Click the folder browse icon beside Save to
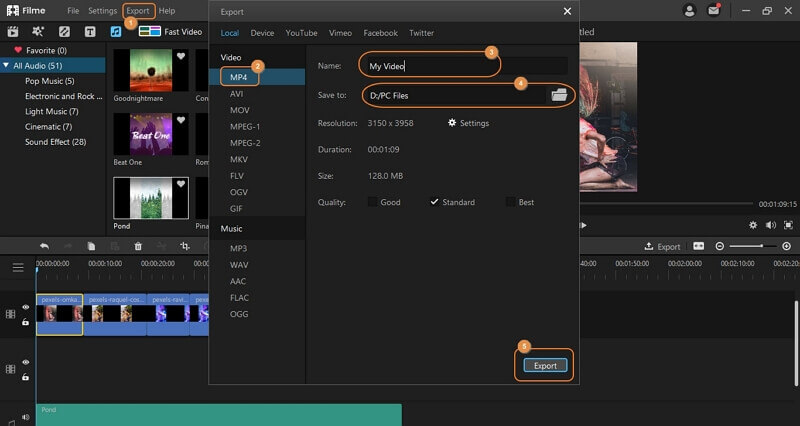This screenshot has height=426, width=800. [559, 95]
